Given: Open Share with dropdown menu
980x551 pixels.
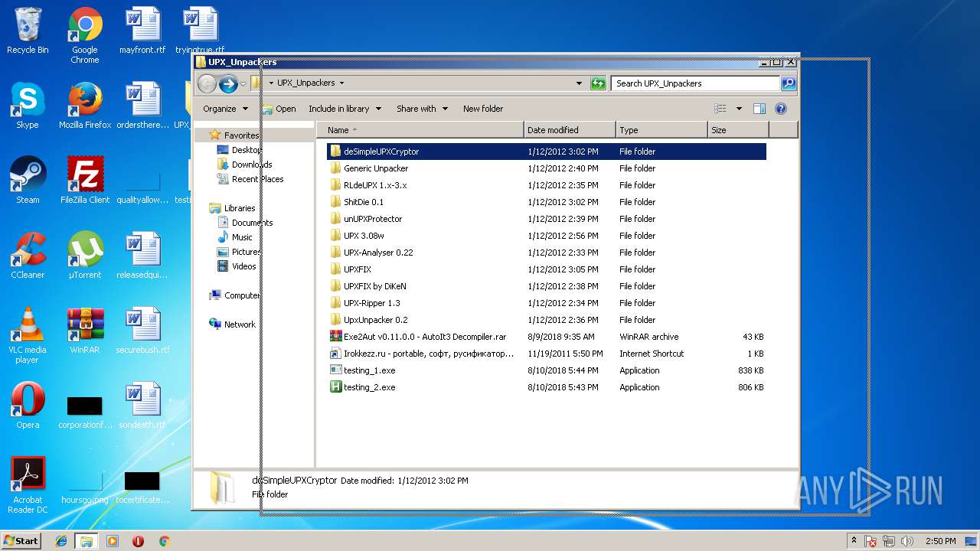Looking at the screenshot, I should click(x=422, y=109).
